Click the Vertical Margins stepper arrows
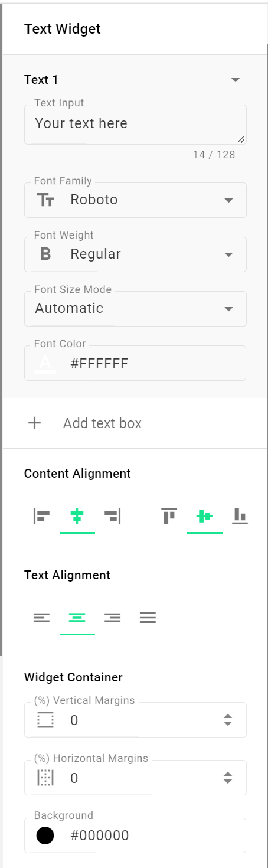Screen dimensions: 268x868 (228, 720)
